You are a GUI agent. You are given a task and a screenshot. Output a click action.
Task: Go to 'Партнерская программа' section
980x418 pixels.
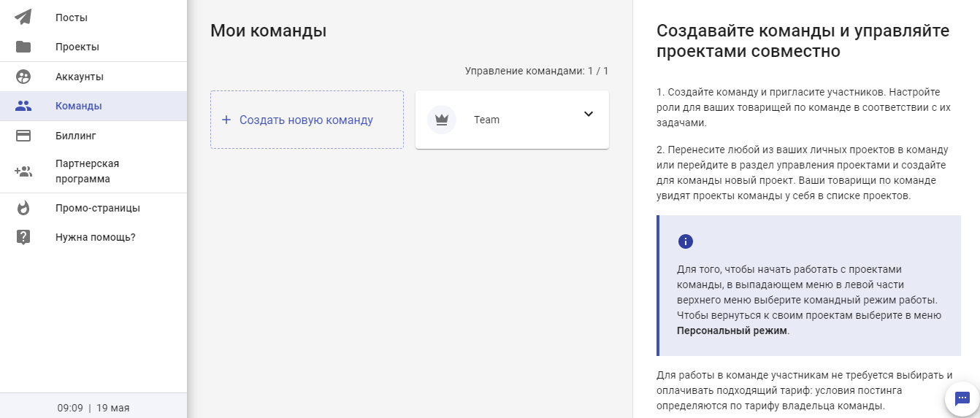click(87, 171)
